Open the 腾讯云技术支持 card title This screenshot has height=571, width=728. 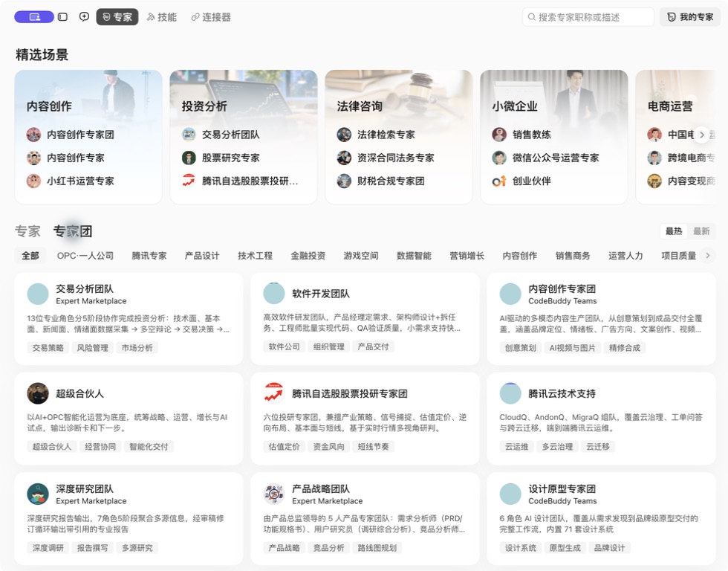562,393
